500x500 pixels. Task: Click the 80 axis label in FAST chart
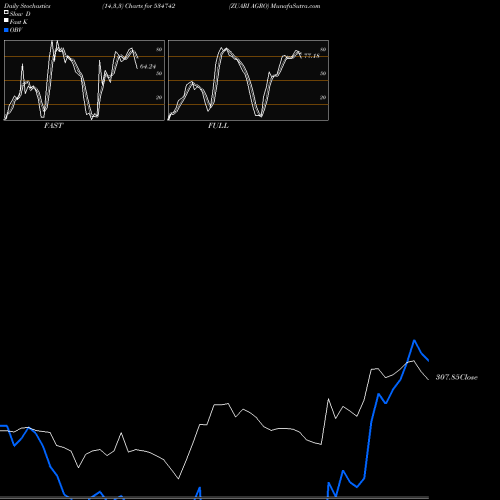(x=159, y=49)
